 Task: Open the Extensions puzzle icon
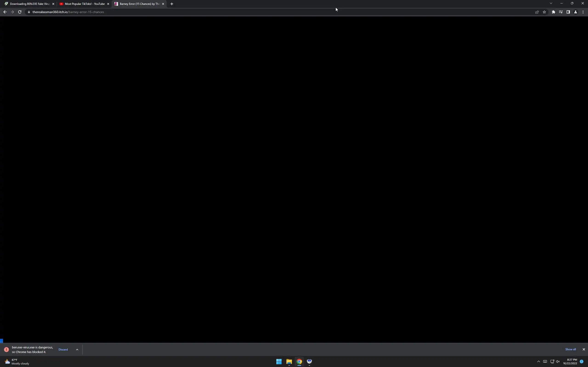pyautogui.click(x=553, y=12)
